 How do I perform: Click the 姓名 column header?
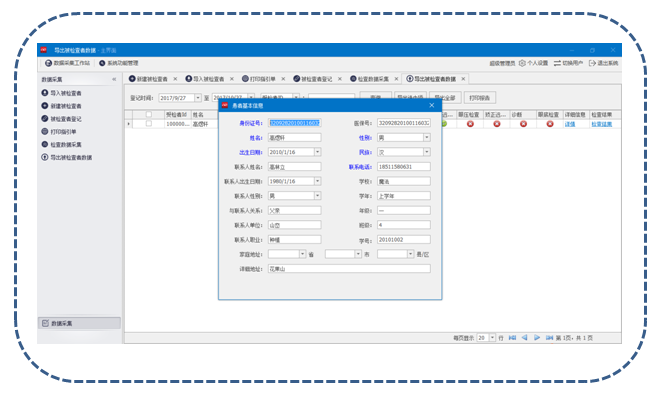point(205,114)
